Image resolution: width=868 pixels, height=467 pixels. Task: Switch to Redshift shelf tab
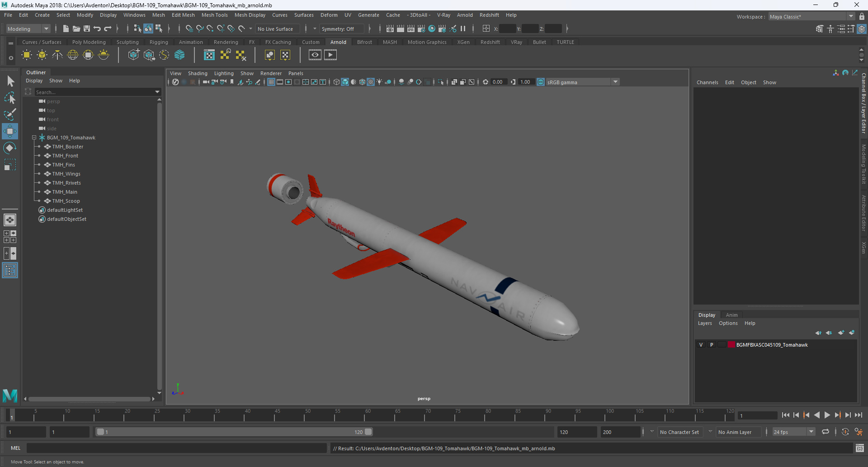coord(490,42)
